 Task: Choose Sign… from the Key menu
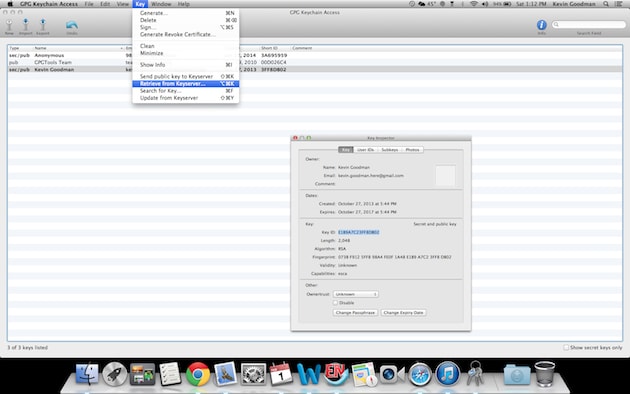186,27
